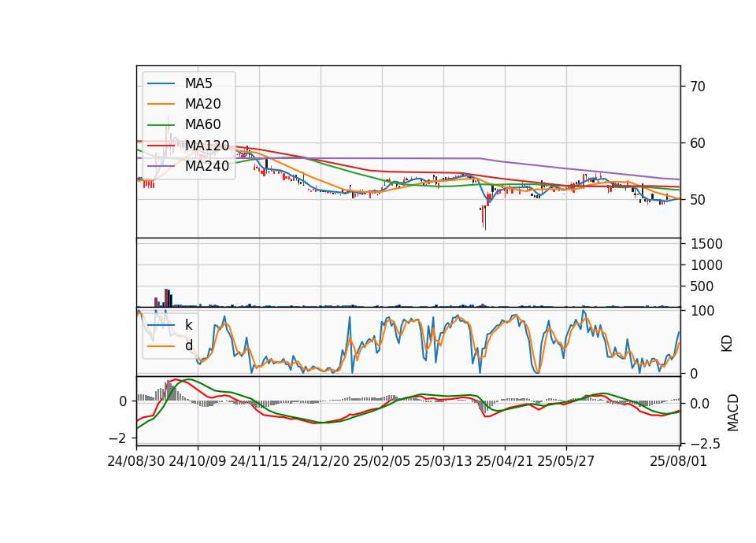The height and width of the screenshot is (543, 756).
Task: Click the 24/08/30 date label
Action: 136,461
